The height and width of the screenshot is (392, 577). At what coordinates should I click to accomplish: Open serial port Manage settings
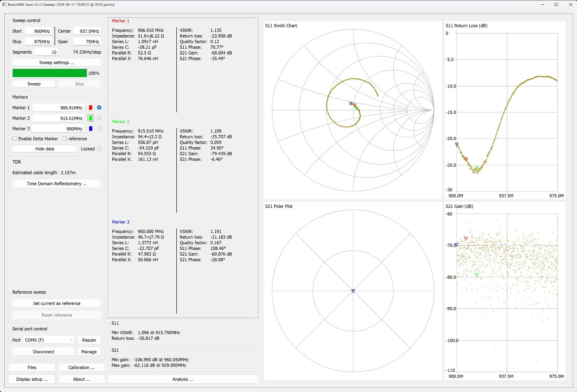tap(88, 352)
